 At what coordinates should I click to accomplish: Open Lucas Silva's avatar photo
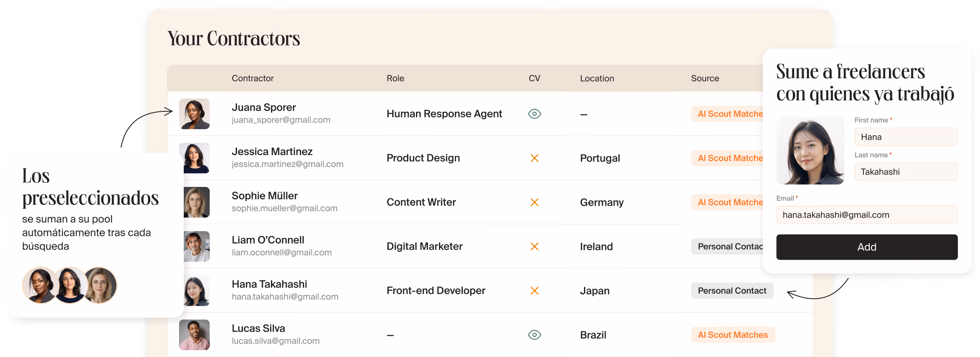[194, 335]
